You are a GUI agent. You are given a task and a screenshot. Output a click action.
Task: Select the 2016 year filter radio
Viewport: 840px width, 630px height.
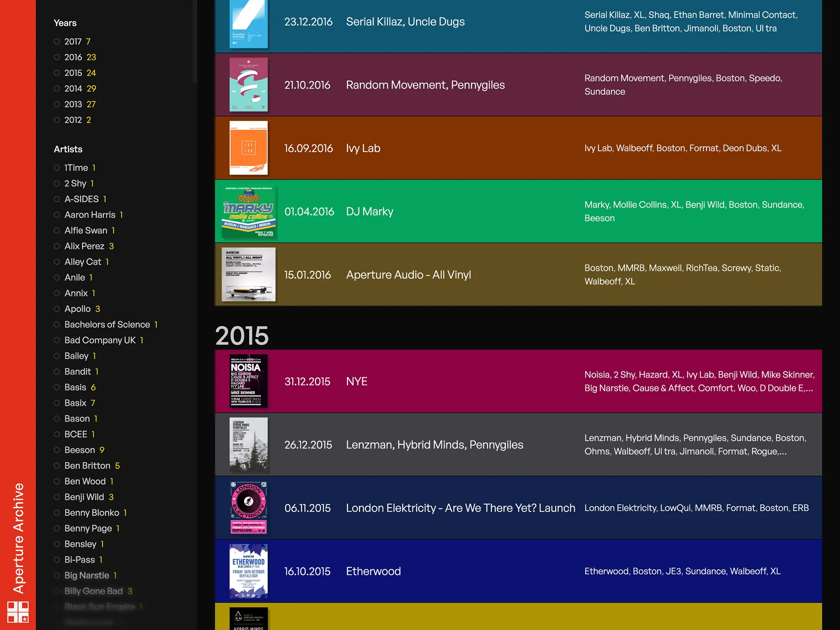pos(57,57)
